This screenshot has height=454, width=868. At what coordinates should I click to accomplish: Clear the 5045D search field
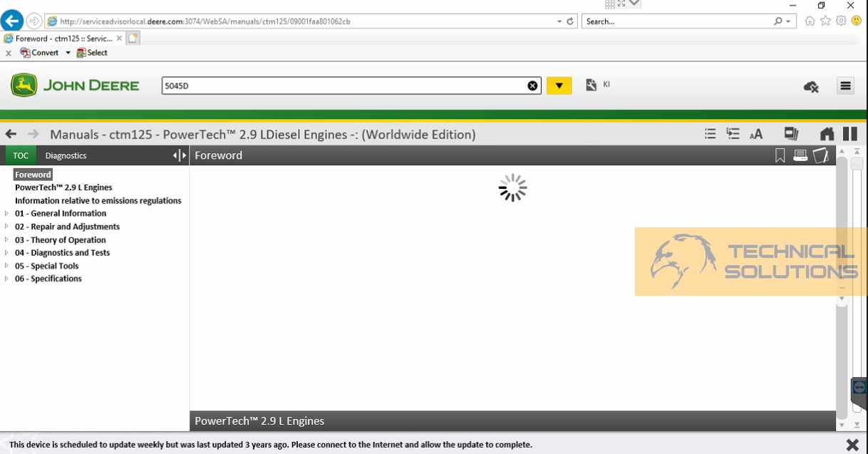[532, 86]
